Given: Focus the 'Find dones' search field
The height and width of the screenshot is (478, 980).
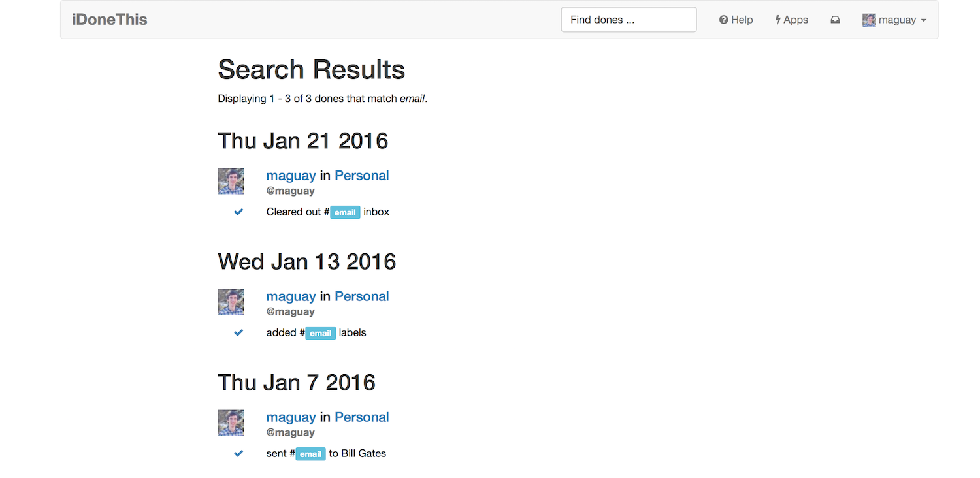Looking at the screenshot, I should [x=629, y=20].
